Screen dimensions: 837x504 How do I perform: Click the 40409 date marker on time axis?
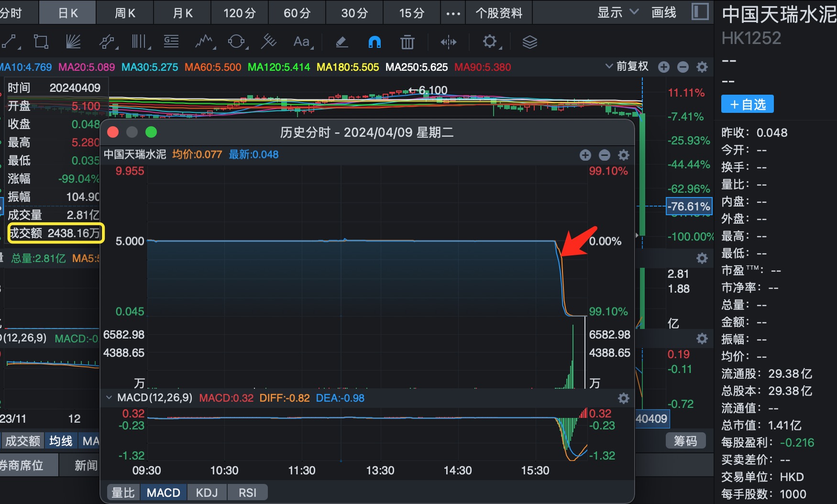tap(652, 419)
